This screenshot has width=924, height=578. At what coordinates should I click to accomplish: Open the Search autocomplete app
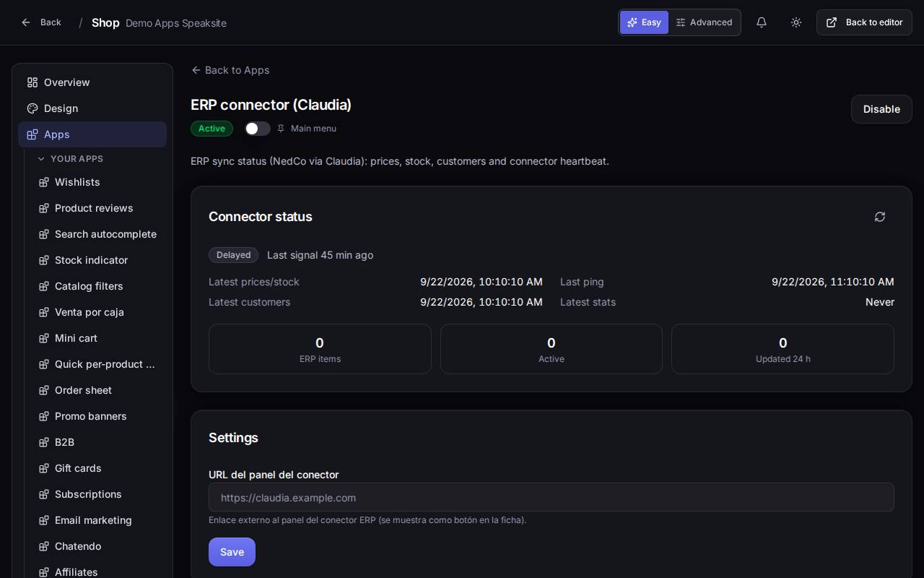click(98, 234)
